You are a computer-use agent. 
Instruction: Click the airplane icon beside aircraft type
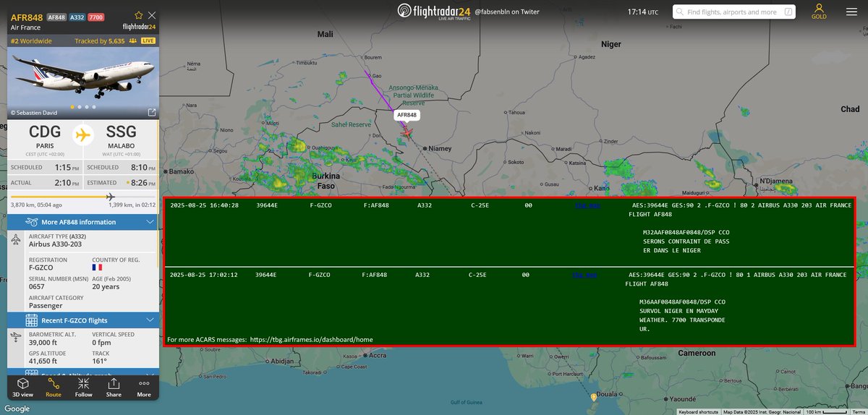pos(17,239)
